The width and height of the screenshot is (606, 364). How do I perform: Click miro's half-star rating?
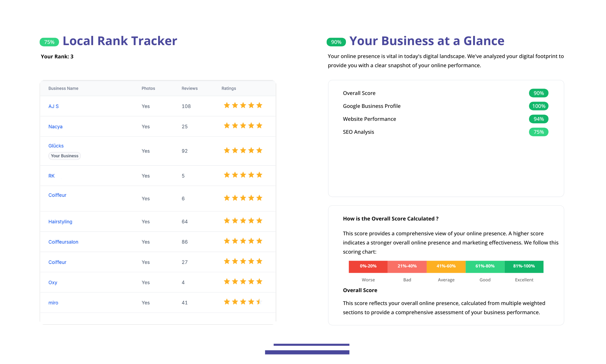pyautogui.click(x=259, y=302)
